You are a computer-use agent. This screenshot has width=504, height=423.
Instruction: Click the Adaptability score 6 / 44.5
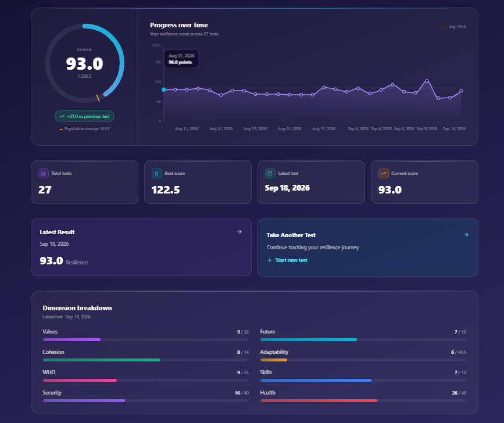pyautogui.click(x=459, y=352)
